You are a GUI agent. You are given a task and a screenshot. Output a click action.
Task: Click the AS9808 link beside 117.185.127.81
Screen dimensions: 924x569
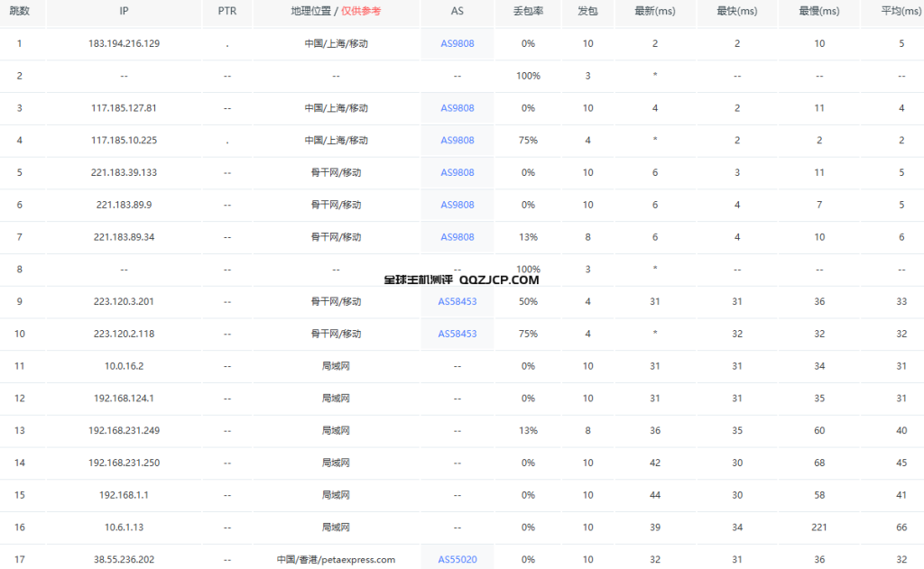[457, 108]
